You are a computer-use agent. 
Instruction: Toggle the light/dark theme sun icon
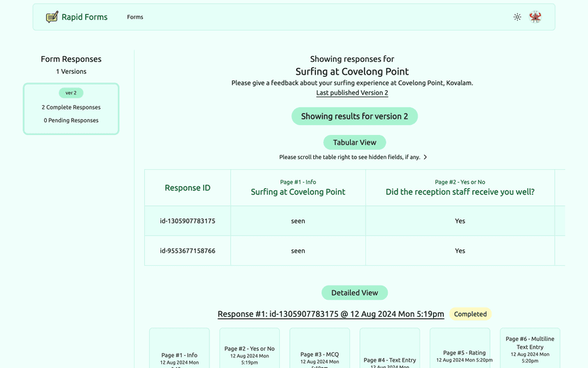[517, 17]
